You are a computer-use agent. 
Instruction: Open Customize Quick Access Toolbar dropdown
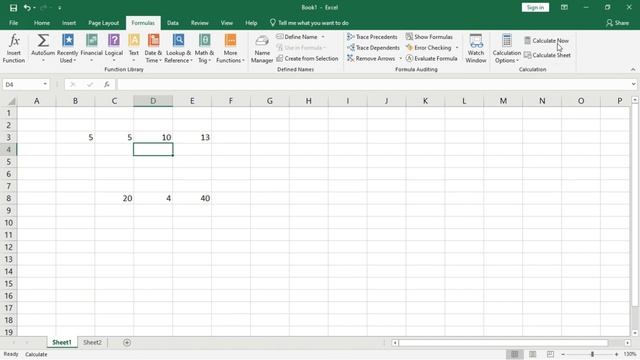coord(60,8)
